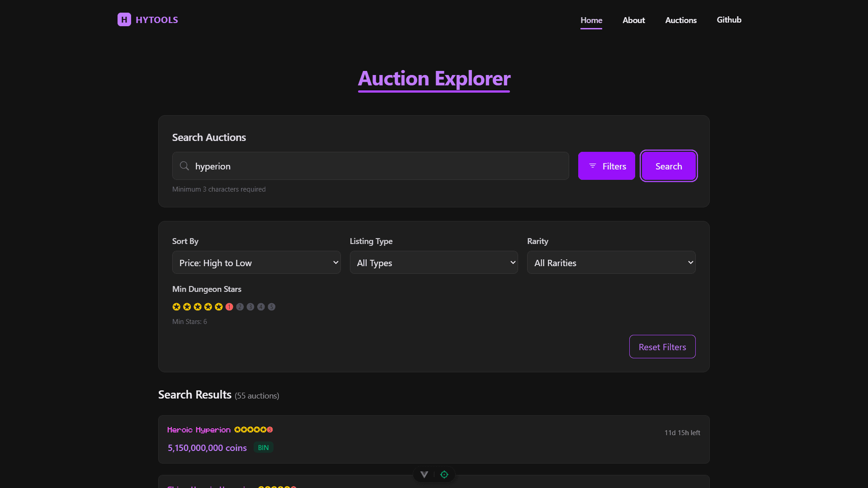Open the Auctions nav link
This screenshot has height=488, width=868.
coord(680,20)
